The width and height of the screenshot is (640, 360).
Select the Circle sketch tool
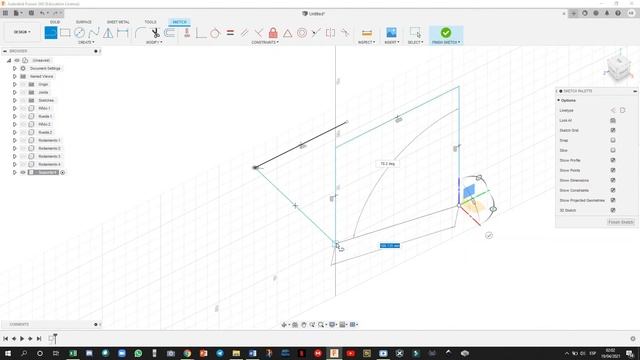click(80, 33)
